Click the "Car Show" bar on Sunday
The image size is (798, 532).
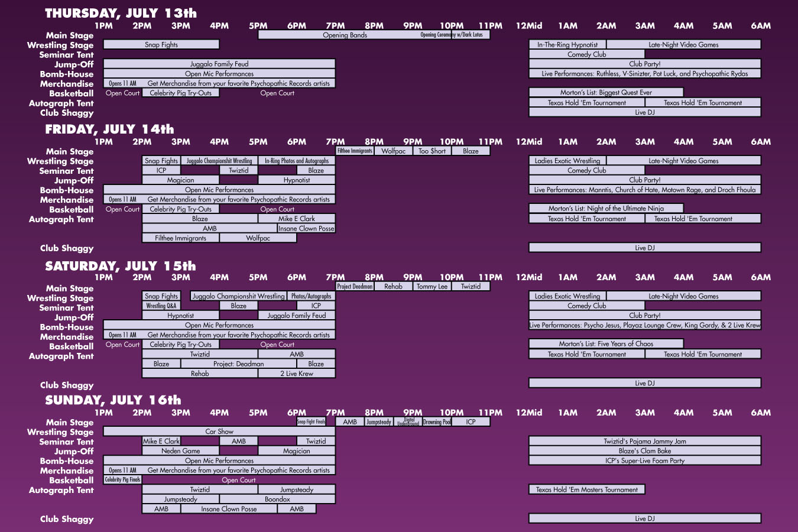pos(219,432)
